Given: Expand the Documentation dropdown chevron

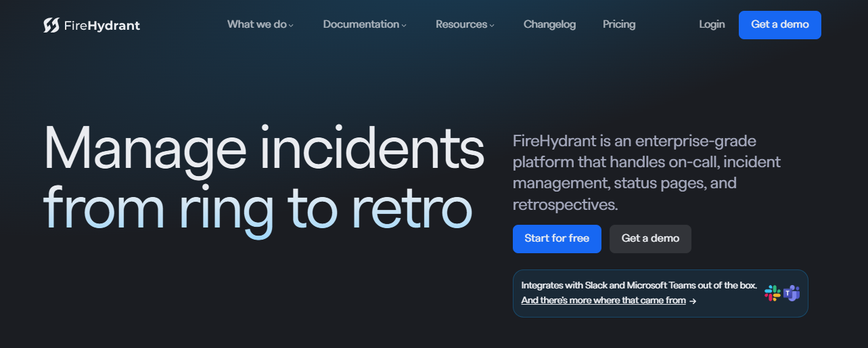Looking at the screenshot, I should (x=404, y=26).
